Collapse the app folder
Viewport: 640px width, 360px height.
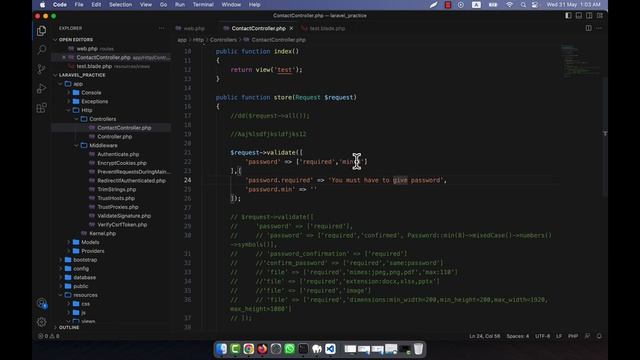coord(78,84)
